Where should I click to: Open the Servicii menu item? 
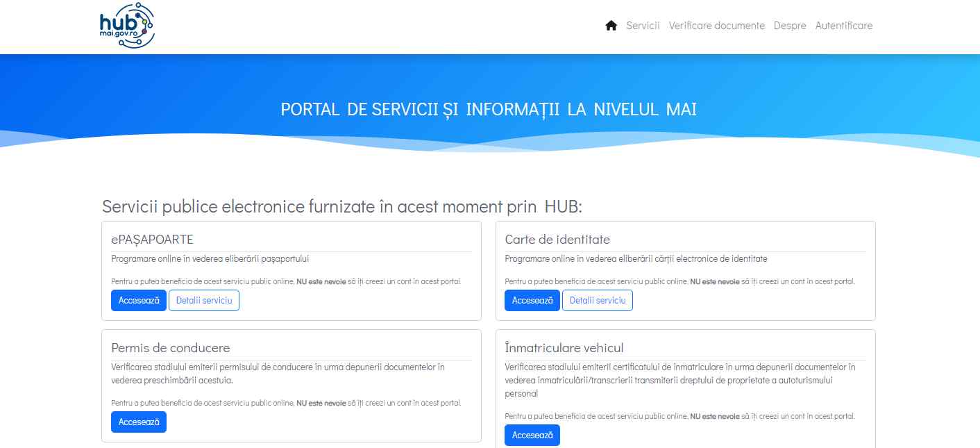point(643,26)
